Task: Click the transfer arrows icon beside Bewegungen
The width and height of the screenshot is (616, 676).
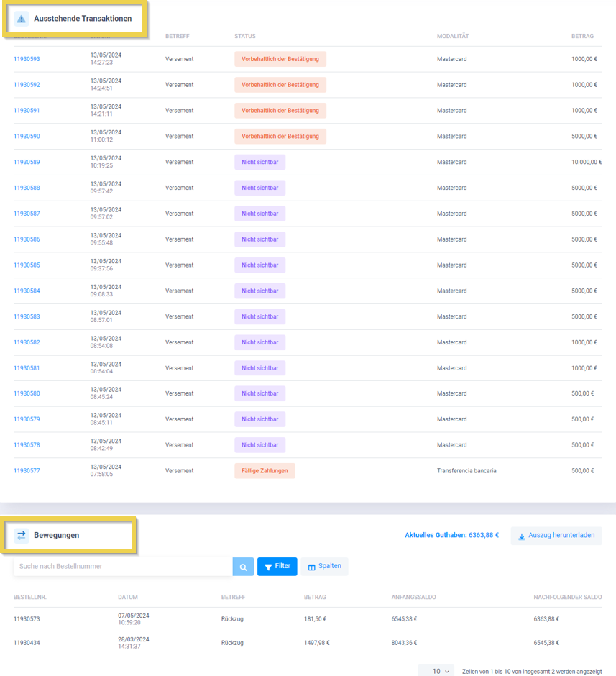Action: (x=22, y=535)
